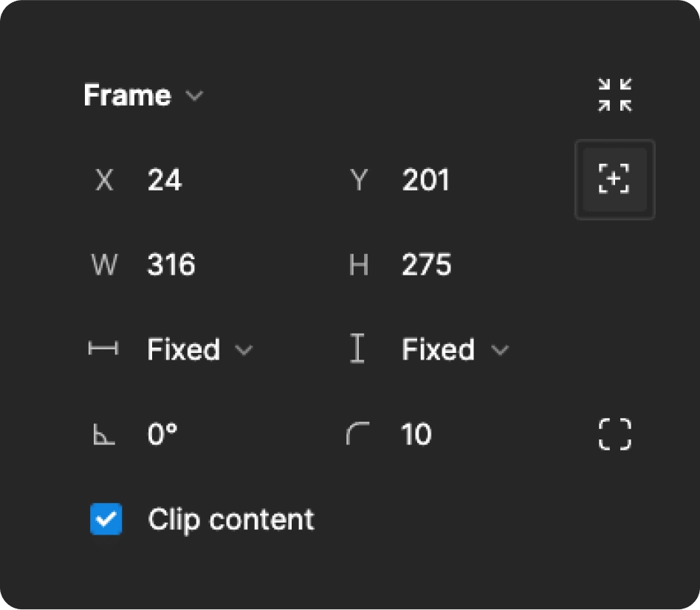Click the collapse panel arrows icon
Screen dimensions: 700x610
click(x=614, y=94)
